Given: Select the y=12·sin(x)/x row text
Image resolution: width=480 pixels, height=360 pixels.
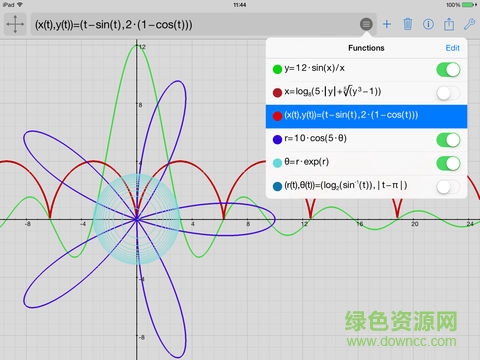Looking at the screenshot, I should [314, 68].
